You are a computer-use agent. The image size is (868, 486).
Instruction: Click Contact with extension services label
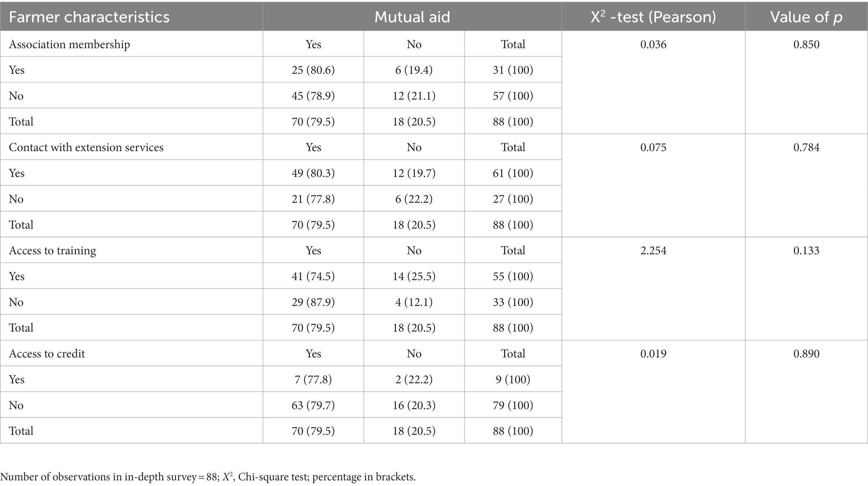(86, 147)
